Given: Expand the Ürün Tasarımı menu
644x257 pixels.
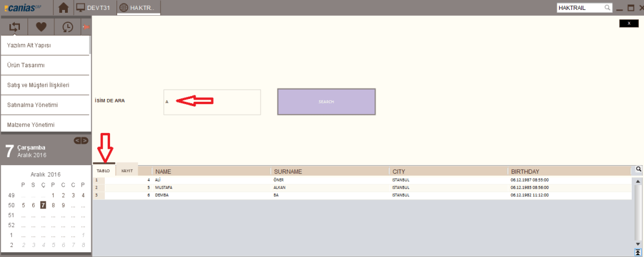Looking at the screenshot, I should tap(44, 65).
